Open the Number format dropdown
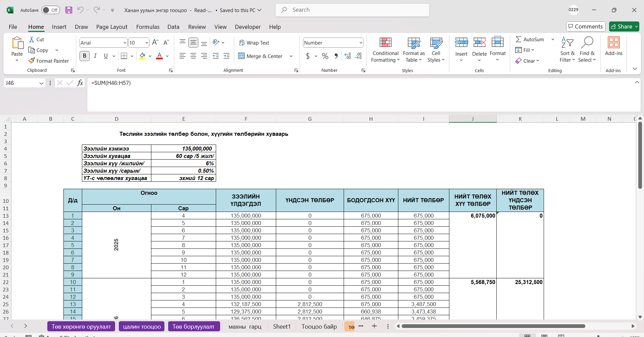 [x=361, y=43]
